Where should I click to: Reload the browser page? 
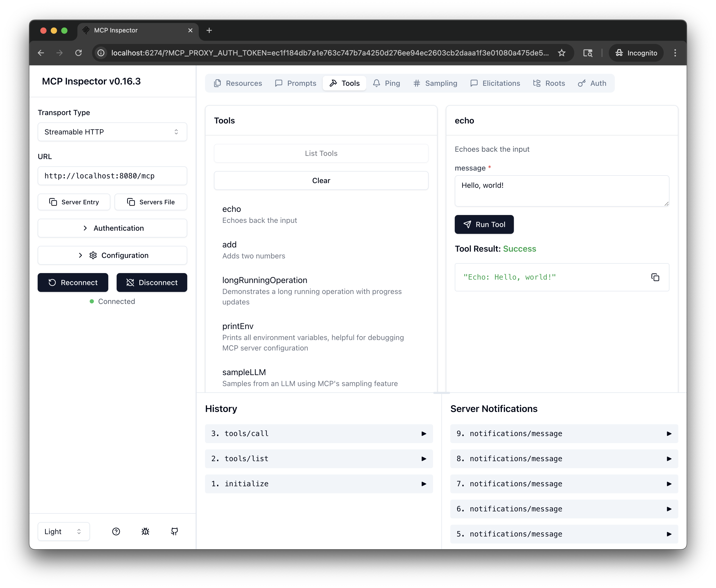click(78, 53)
